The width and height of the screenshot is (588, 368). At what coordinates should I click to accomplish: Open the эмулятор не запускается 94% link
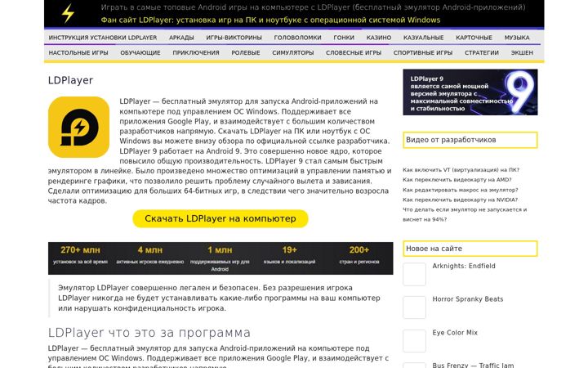(x=465, y=214)
